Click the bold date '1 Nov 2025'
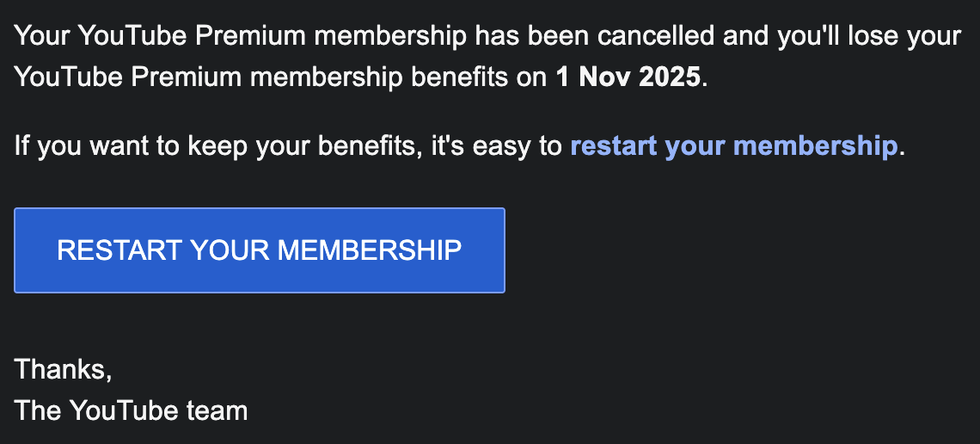This screenshot has height=444, width=980. point(628,77)
